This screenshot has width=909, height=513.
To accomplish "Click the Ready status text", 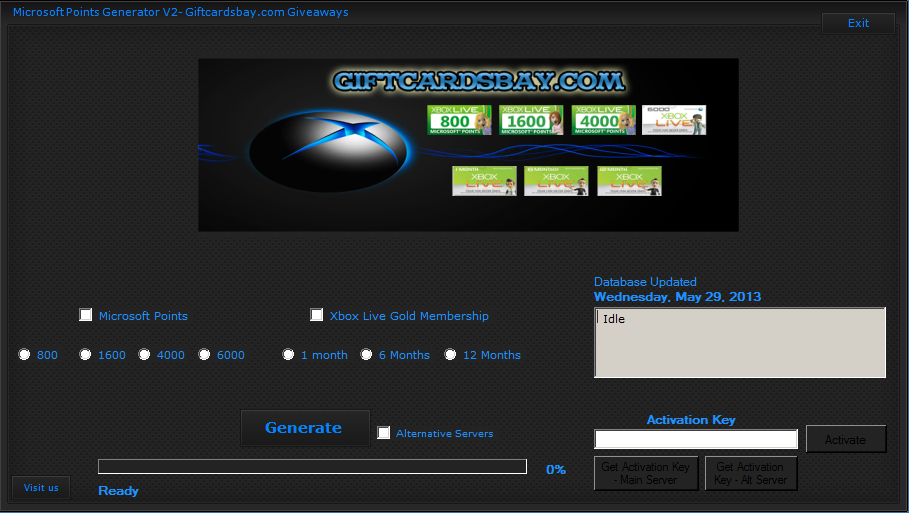I will pyautogui.click(x=118, y=491).
